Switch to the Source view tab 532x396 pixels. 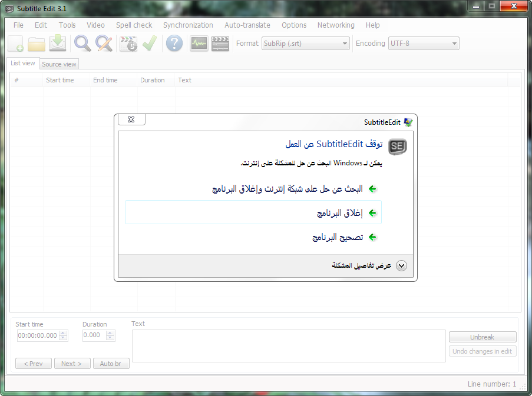pos(59,64)
